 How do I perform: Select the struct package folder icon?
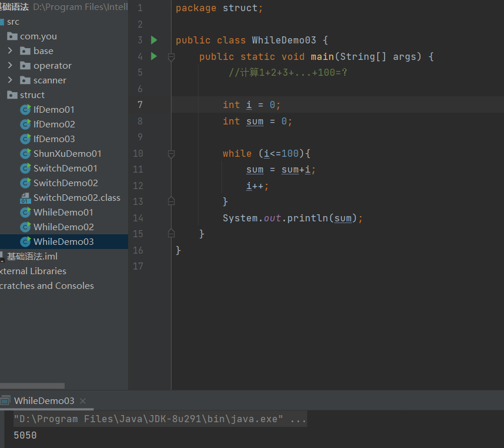pos(12,95)
